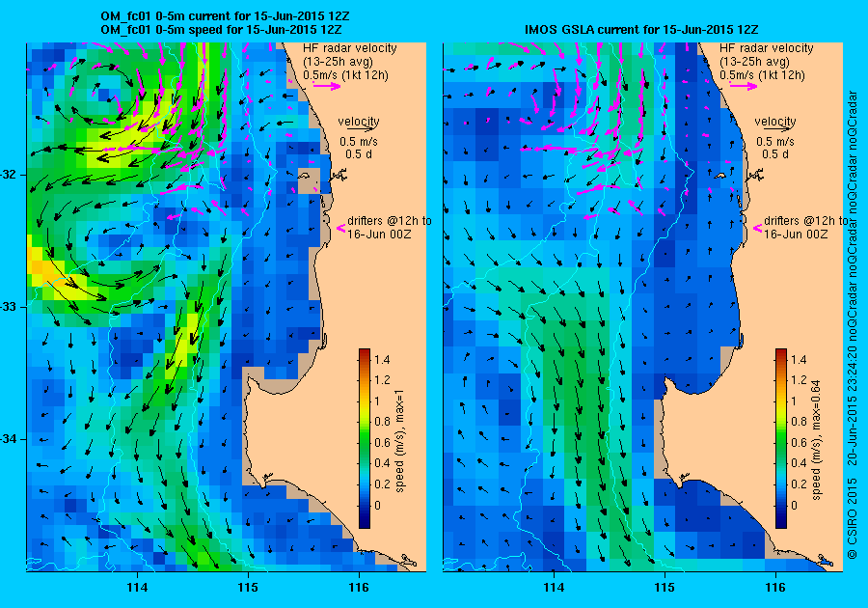Image resolution: width=868 pixels, height=608 pixels.
Task: Click the magenta drifter marker in right map
Action: (x=758, y=228)
